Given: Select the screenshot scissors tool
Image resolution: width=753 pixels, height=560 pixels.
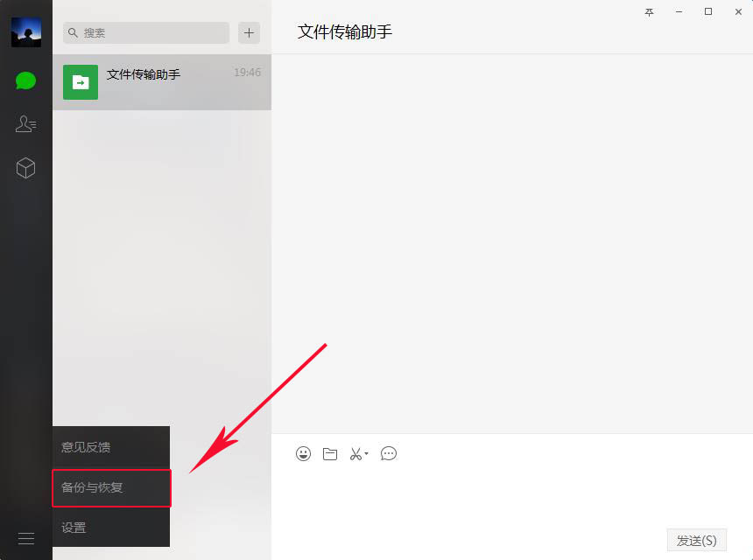Looking at the screenshot, I should 355,453.
